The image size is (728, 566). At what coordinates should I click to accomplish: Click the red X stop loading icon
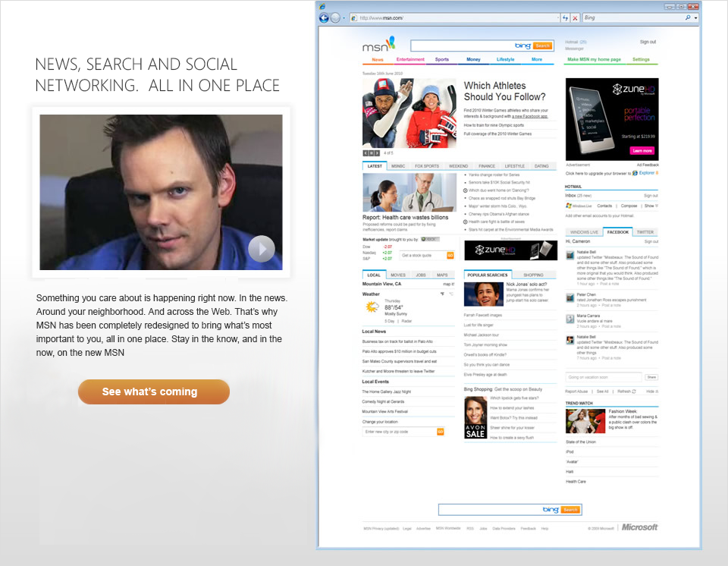[575, 18]
